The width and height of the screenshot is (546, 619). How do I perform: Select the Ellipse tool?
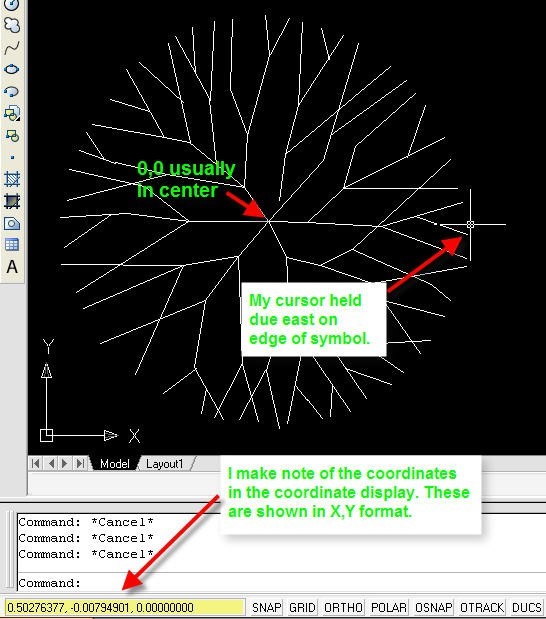[12, 69]
